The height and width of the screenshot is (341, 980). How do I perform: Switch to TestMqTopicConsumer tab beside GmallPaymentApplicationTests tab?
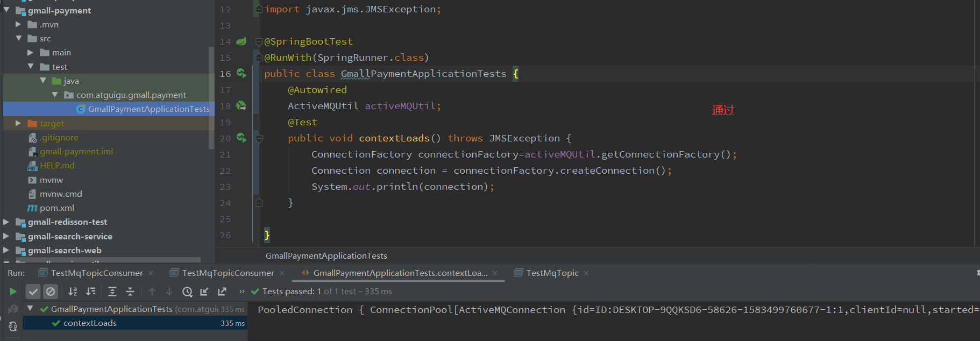pos(228,273)
